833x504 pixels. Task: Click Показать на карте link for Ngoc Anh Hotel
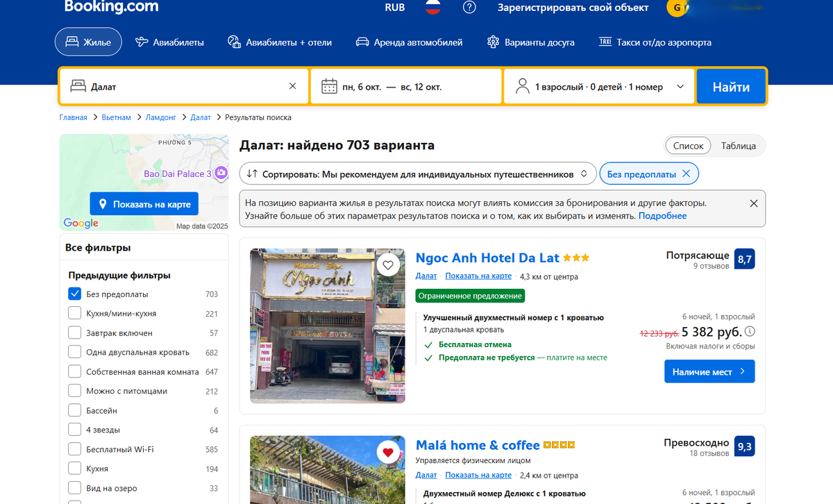coord(478,276)
